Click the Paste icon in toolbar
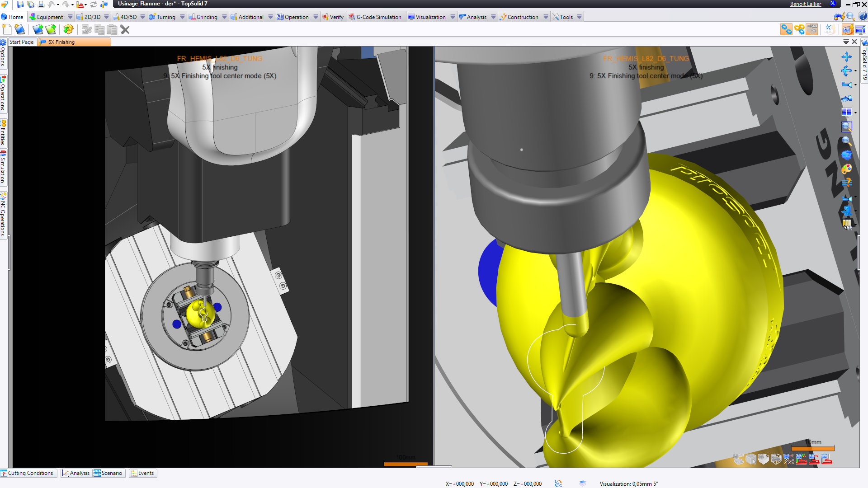Viewport: 868px width, 488px height. point(112,29)
